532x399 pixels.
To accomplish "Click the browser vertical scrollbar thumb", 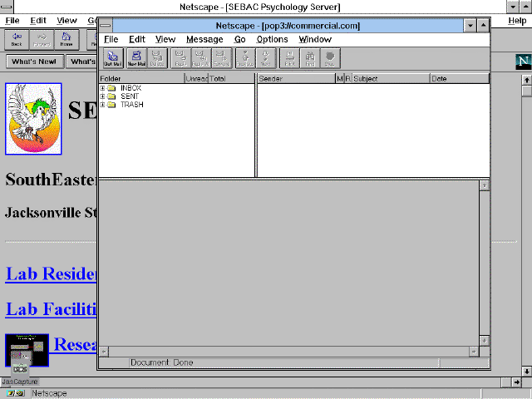I will click(x=526, y=91).
